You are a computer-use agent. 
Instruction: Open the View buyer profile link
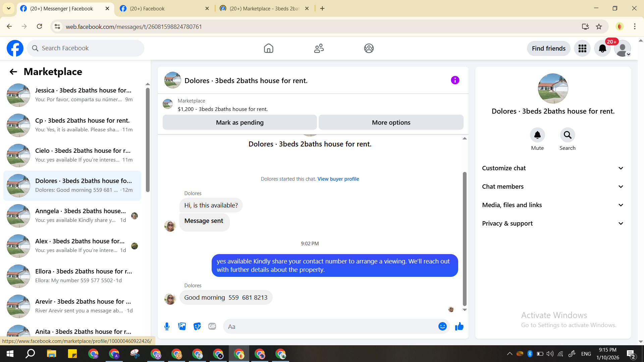(338, 179)
